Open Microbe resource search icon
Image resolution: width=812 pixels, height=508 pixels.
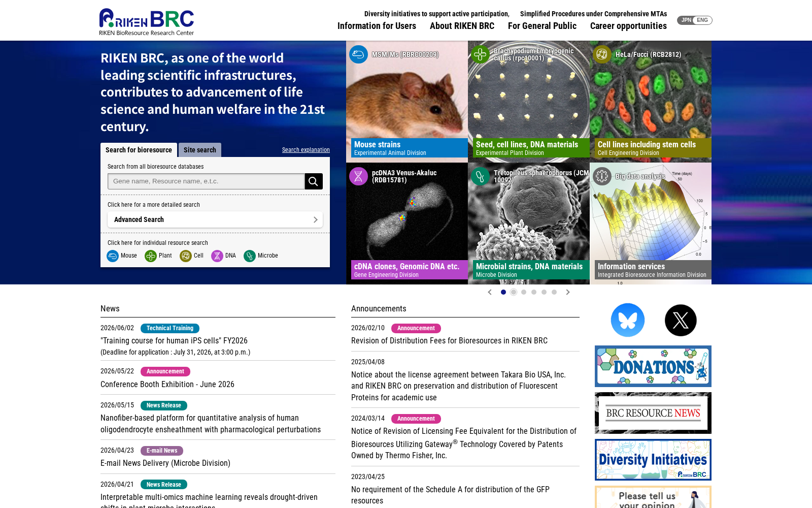(250, 256)
